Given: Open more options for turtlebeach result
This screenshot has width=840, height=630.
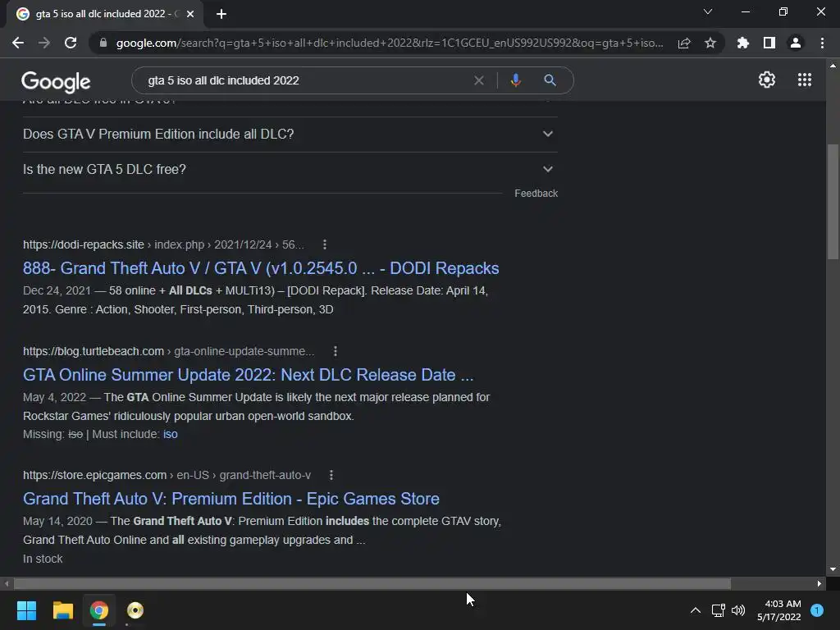Looking at the screenshot, I should click(336, 351).
